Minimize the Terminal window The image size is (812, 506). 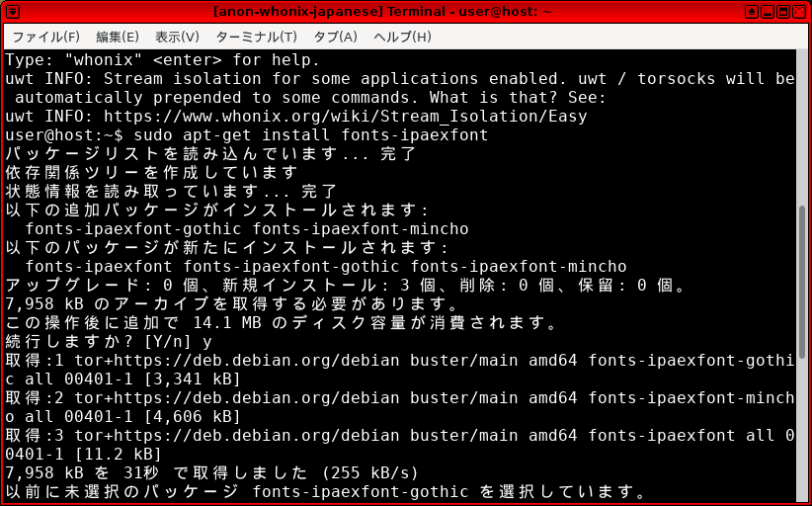coord(766,12)
